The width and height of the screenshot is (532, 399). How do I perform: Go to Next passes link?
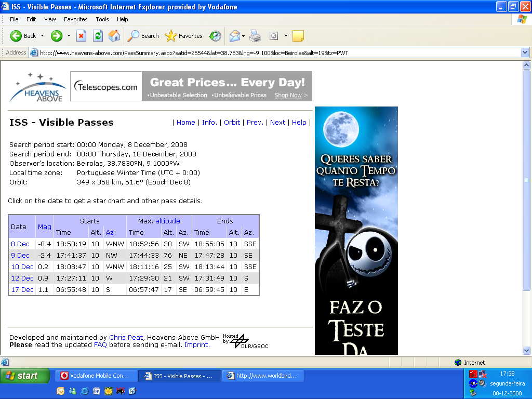(x=277, y=122)
